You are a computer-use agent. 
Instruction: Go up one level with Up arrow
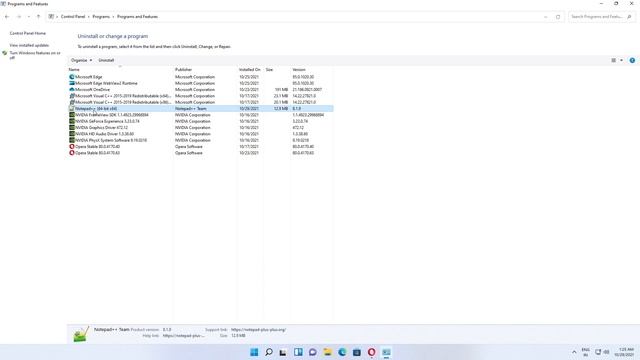click(x=38, y=17)
